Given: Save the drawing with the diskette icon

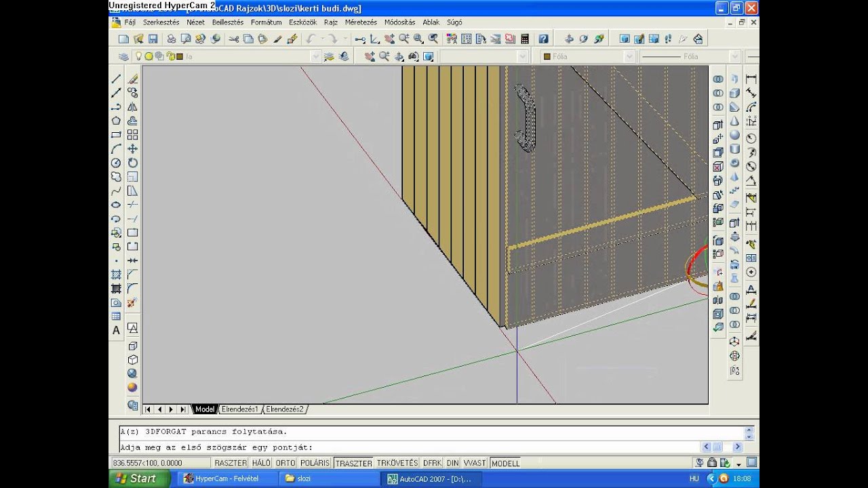Looking at the screenshot, I should click(153, 39).
